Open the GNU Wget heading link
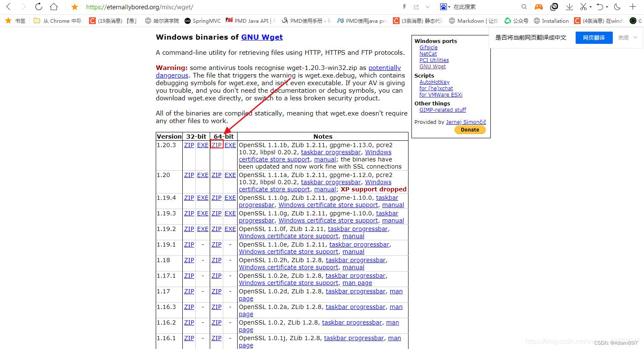Viewport: 644px width, 349px height. click(x=262, y=37)
